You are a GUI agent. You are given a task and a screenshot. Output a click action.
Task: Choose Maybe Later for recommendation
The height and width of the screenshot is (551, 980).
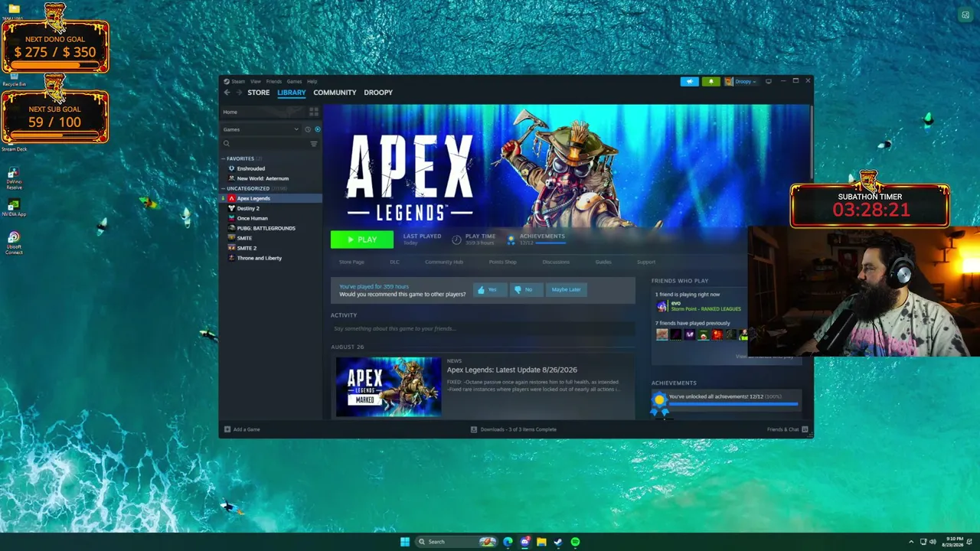566,289
